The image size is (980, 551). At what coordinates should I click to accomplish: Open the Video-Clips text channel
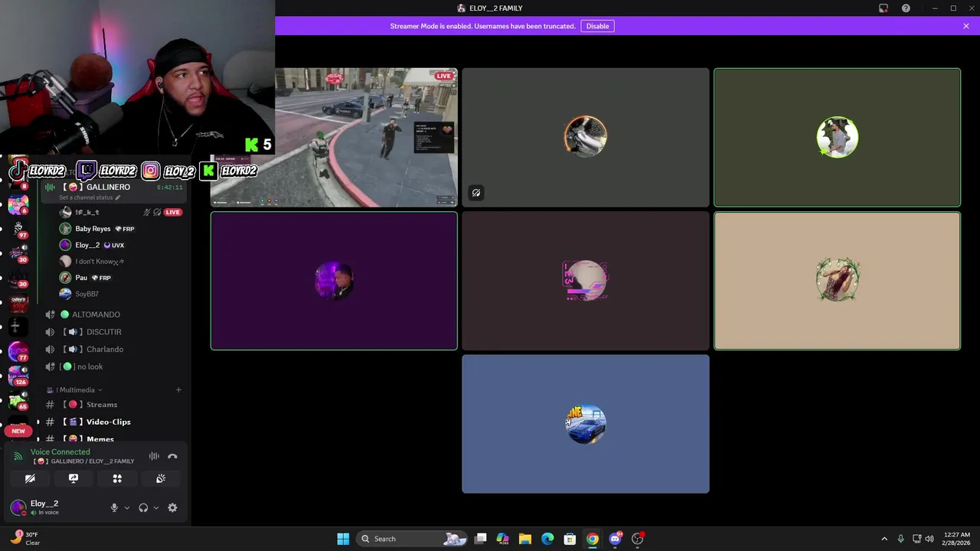(x=108, y=422)
